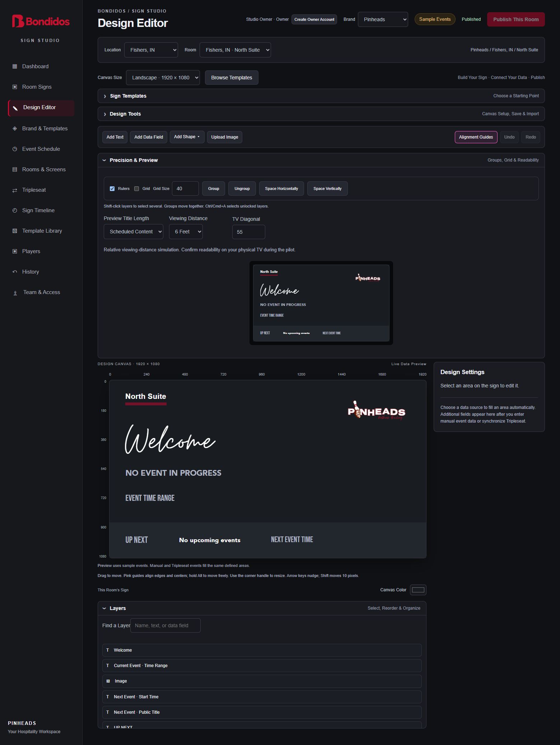This screenshot has height=745, width=560.
Task: Expand the Design Tools section
Action: click(x=321, y=114)
